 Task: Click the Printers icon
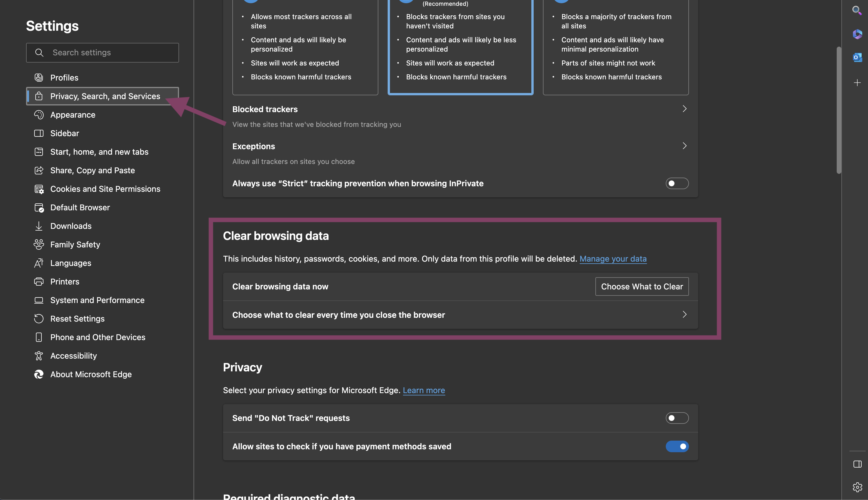click(x=39, y=282)
